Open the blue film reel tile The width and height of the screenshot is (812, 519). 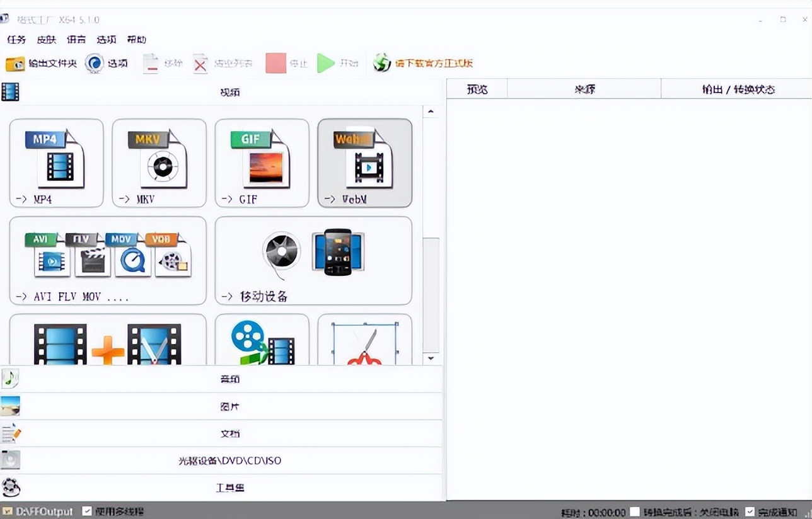coord(262,339)
